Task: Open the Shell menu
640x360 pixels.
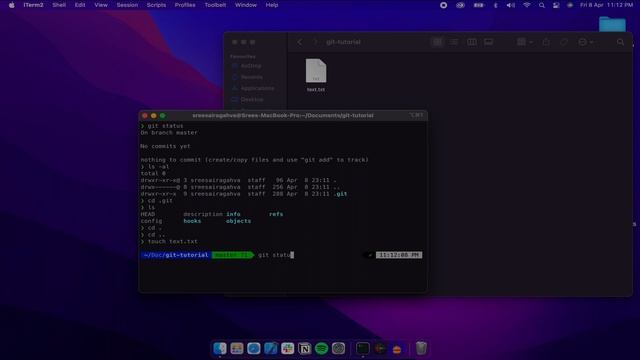Action: [x=59, y=5]
